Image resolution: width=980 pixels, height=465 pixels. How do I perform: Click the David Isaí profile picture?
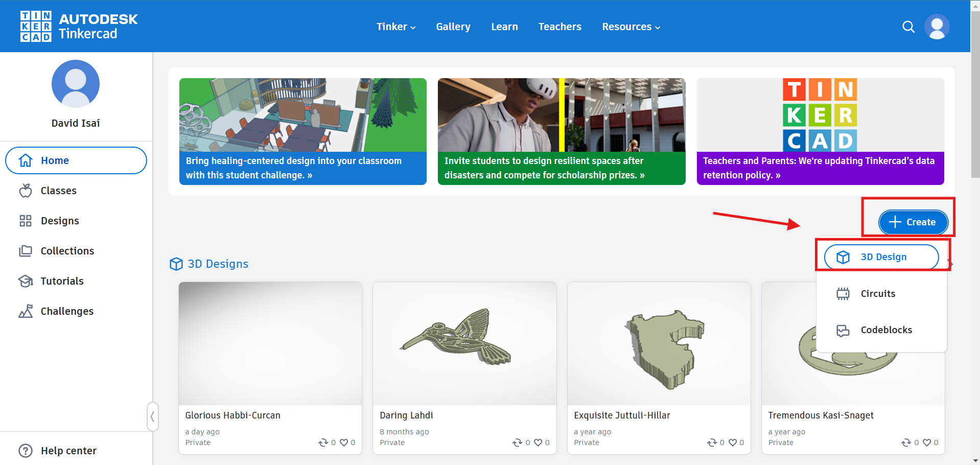coord(76,84)
